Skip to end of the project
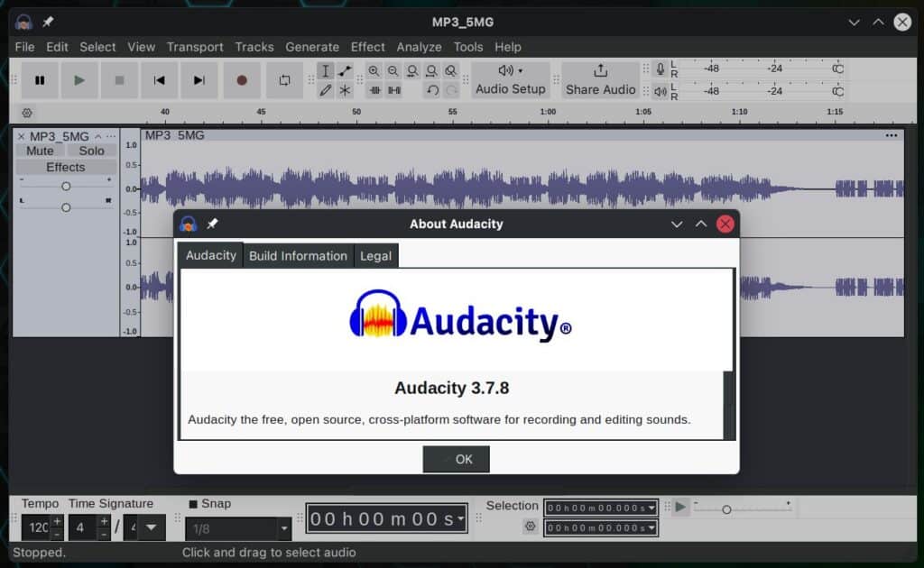924x568 pixels. click(199, 80)
